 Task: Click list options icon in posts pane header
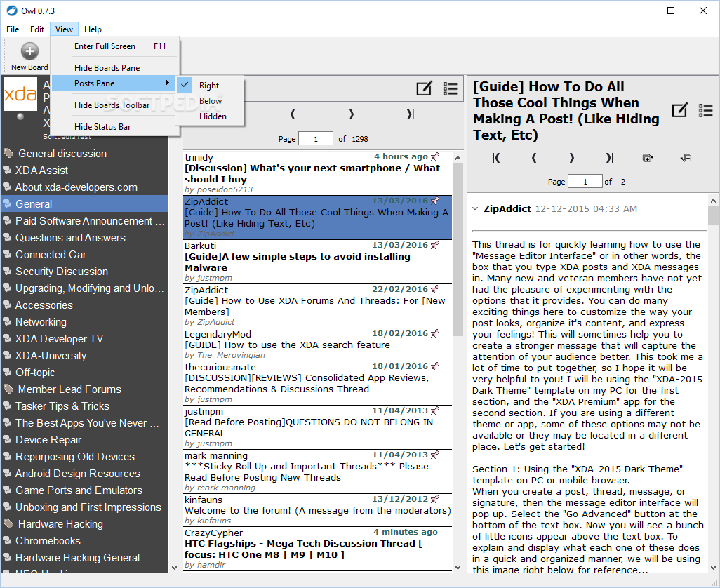[x=705, y=110]
